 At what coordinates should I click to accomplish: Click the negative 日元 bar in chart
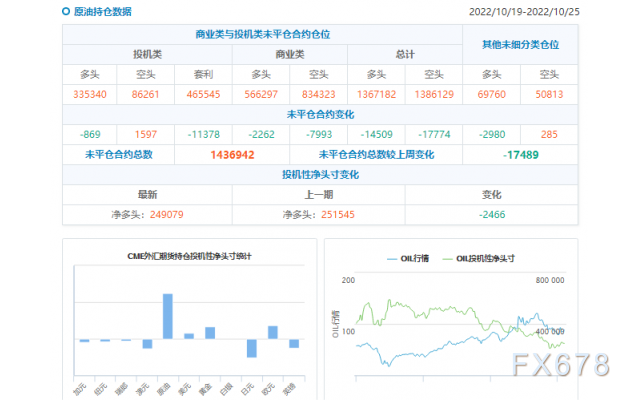click(252, 348)
